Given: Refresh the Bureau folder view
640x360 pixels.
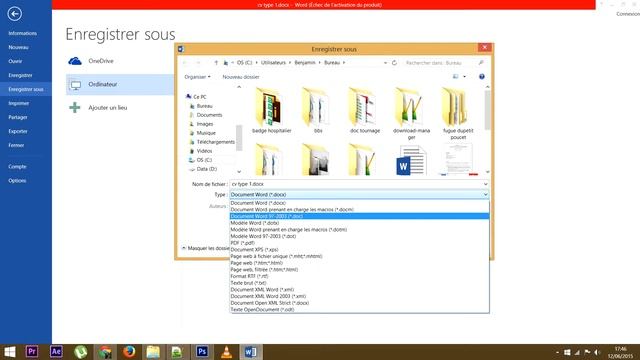Looking at the screenshot, I should pyautogui.click(x=394, y=63).
